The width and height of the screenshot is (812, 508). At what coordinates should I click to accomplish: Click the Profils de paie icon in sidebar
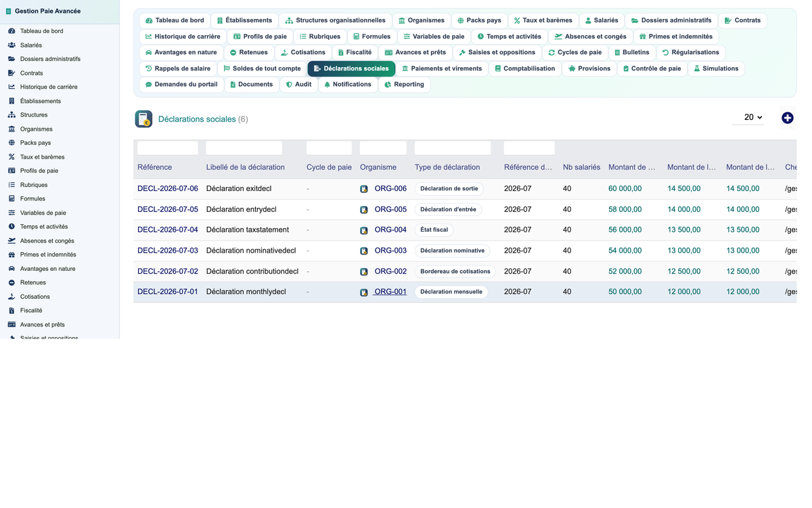point(12,171)
